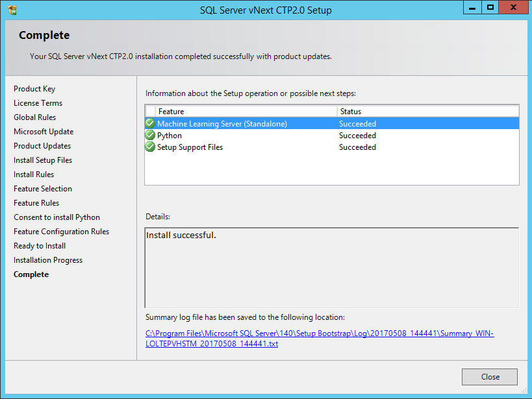
Task: Click the setup installer icon in title bar
Action: tap(12, 10)
